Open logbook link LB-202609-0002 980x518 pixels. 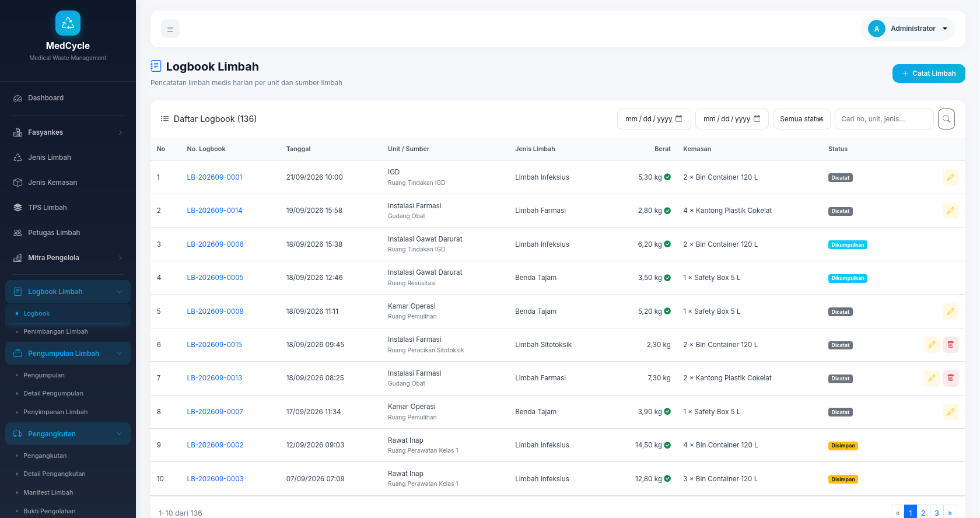click(215, 445)
